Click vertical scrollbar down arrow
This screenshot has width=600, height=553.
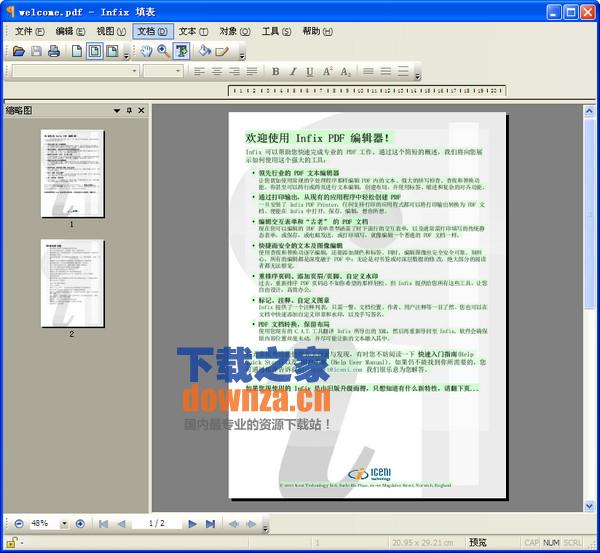click(589, 506)
